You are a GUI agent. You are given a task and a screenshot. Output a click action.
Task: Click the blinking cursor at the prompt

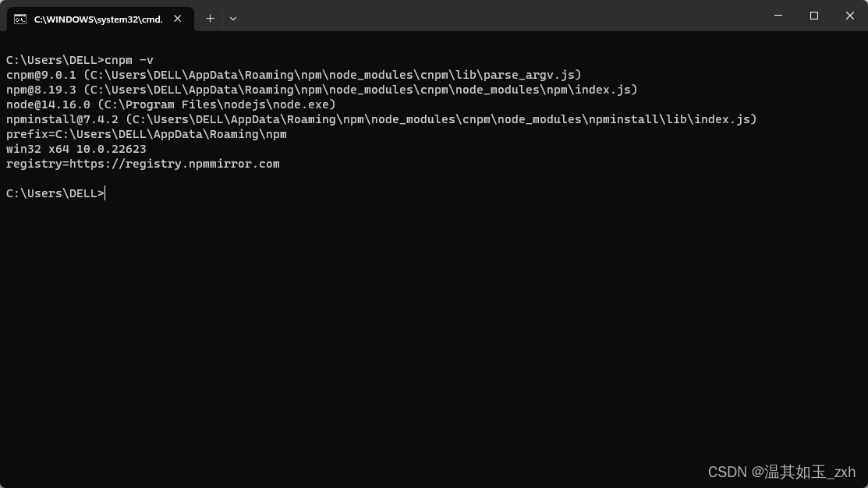[104, 193]
